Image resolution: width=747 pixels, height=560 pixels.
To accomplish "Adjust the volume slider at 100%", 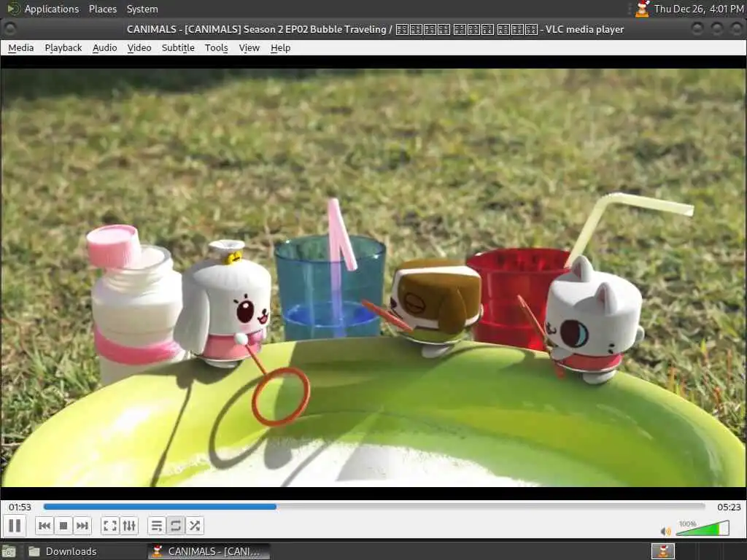I will pos(703,528).
